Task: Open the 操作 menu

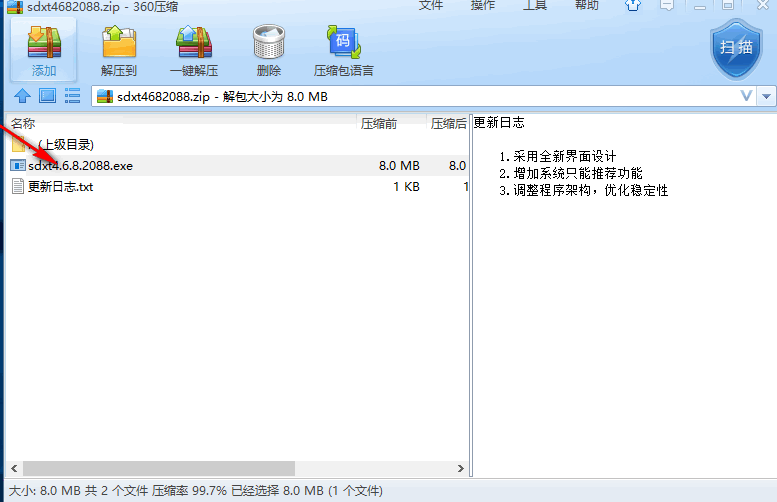Action: pyautogui.click(x=483, y=5)
